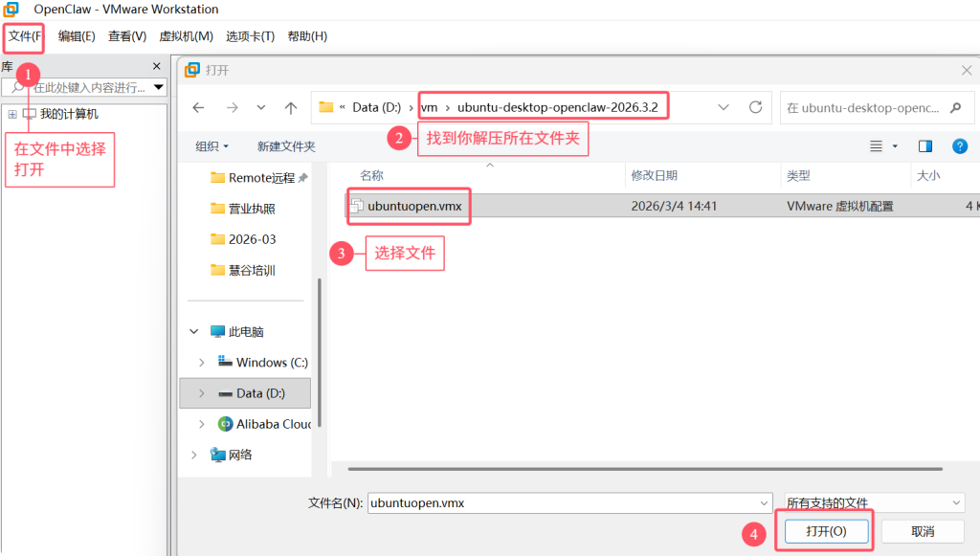This screenshot has height=556, width=980.
Task: Change the view layout icon
Action: [876, 146]
